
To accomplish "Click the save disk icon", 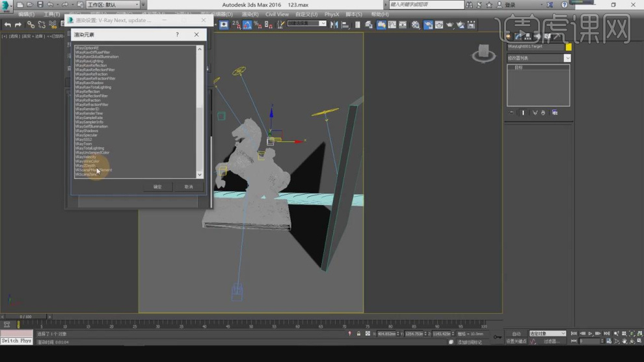I will pos(40,5).
